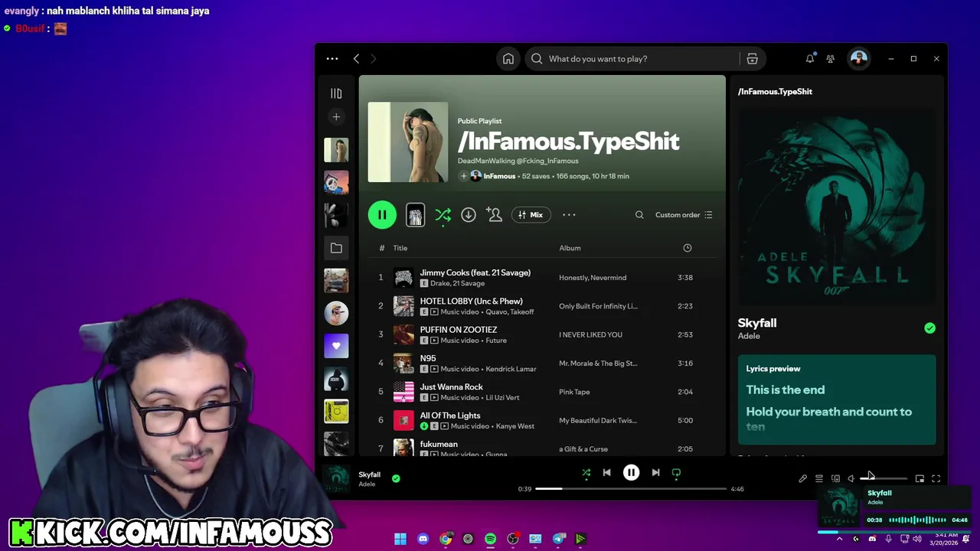Open the Kendrick Lamar artist link
This screenshot has width=980, height=551.
click(x=511, y=369)
